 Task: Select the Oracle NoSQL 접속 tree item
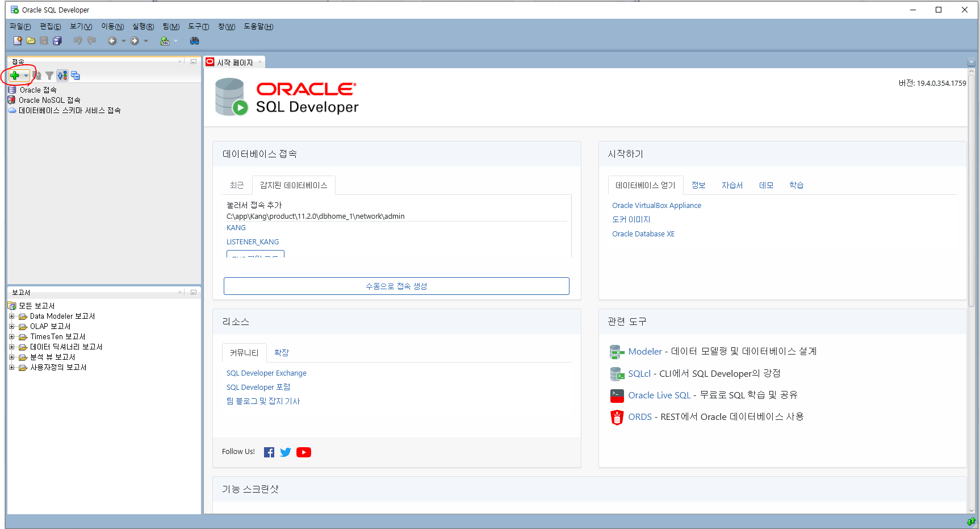(49, 100)
